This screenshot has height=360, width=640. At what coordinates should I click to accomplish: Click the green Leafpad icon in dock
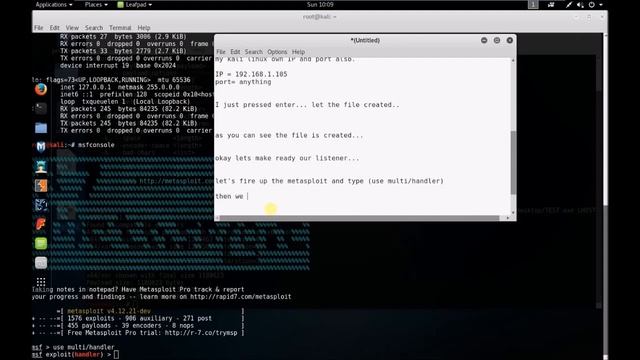click(x=41, y=244)
